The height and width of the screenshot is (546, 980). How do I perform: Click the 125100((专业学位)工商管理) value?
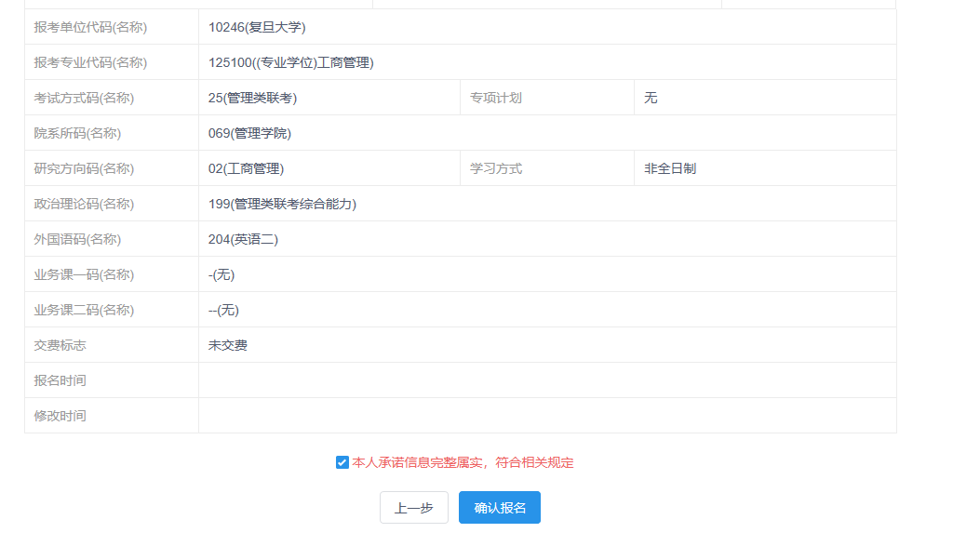(x=291, y=62)
